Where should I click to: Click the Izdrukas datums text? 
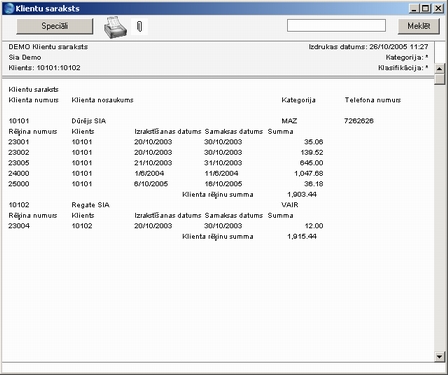368,47
